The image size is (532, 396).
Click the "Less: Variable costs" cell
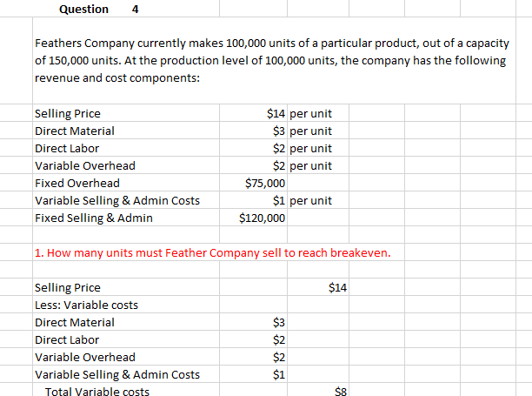click(85, 305)
